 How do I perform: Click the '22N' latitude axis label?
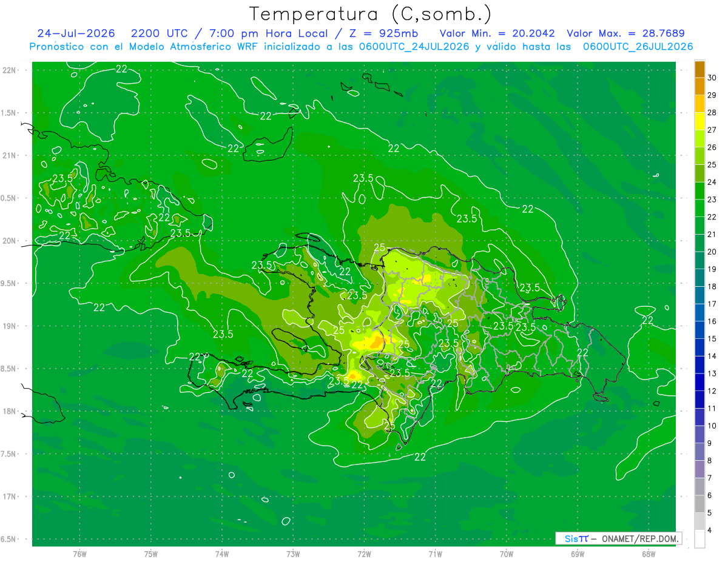[10, 70]
